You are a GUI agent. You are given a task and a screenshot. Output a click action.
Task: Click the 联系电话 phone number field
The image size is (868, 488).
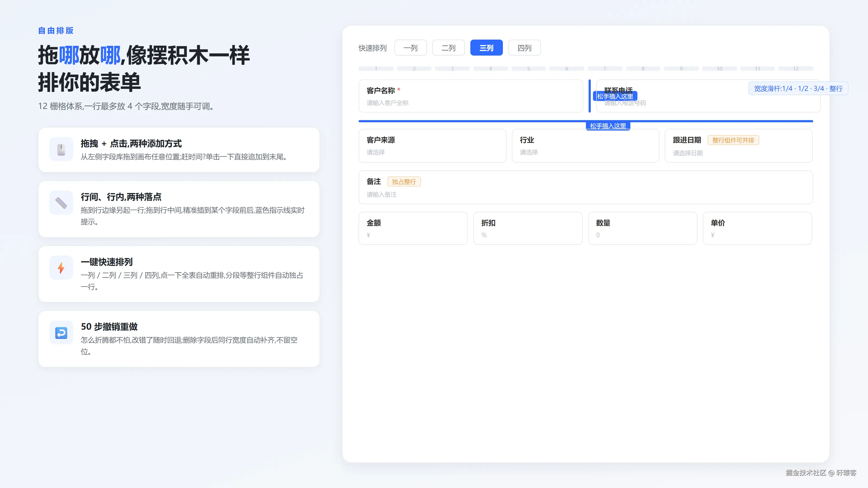pos(708,96)
